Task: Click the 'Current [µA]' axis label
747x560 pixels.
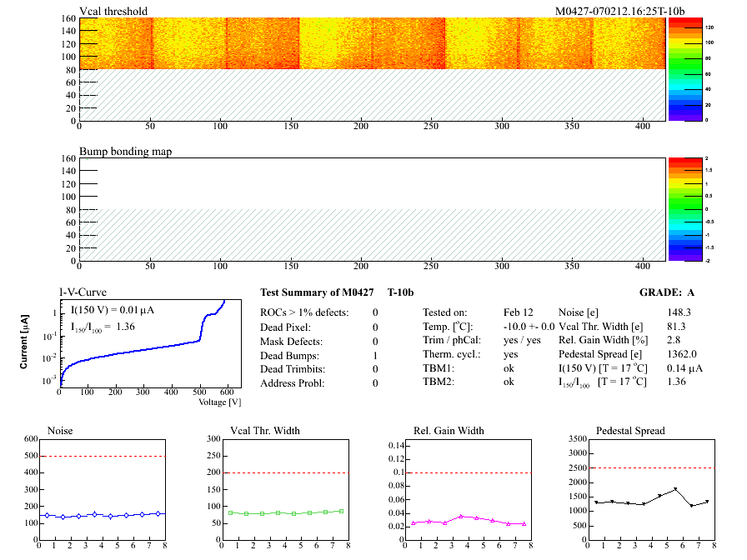Action: point(24,342)
